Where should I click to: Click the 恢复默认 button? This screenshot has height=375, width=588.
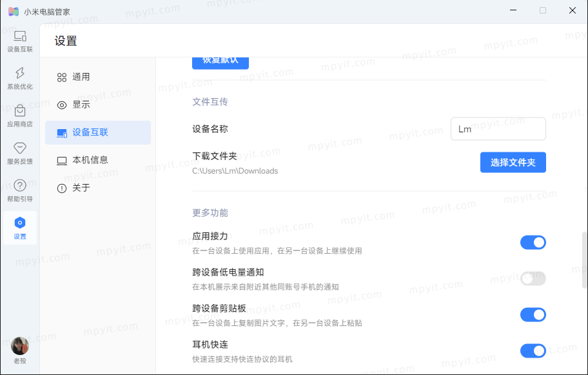(220, 63)
